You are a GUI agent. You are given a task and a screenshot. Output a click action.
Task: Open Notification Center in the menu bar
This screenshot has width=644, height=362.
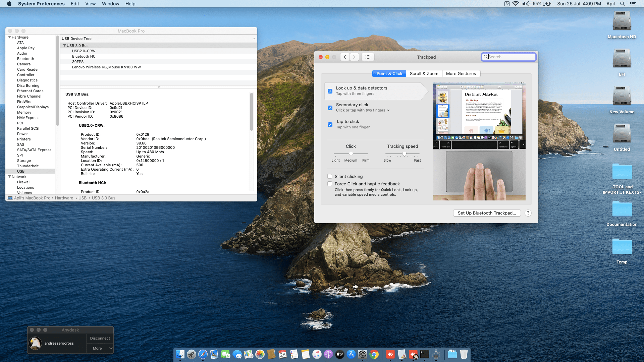(633, 4)
